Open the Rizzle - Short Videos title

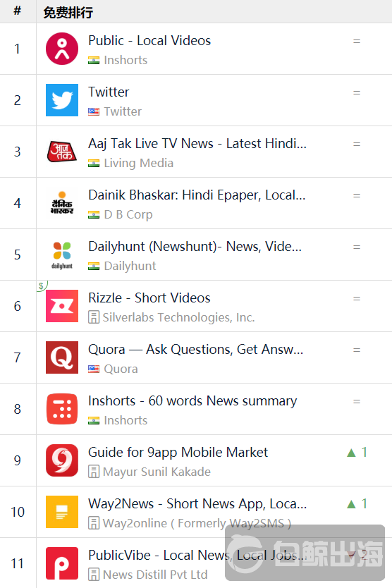[x=149, y=298]
